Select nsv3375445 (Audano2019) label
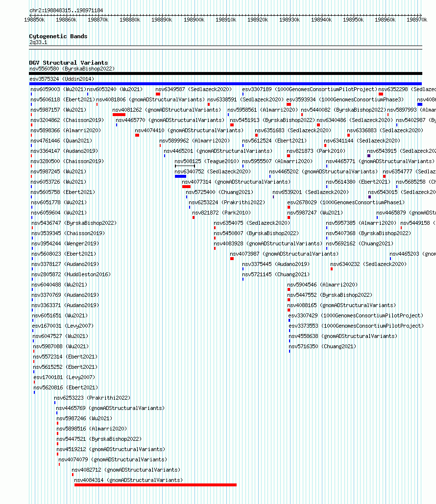The width and height of the screenshot is (436, 504). (276, 264)
